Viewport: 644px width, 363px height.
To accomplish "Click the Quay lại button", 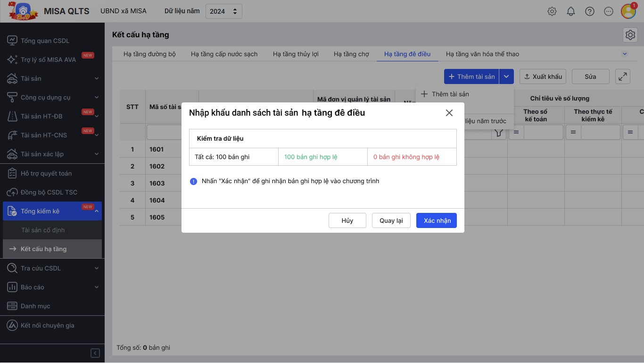I will pos(391,220).
